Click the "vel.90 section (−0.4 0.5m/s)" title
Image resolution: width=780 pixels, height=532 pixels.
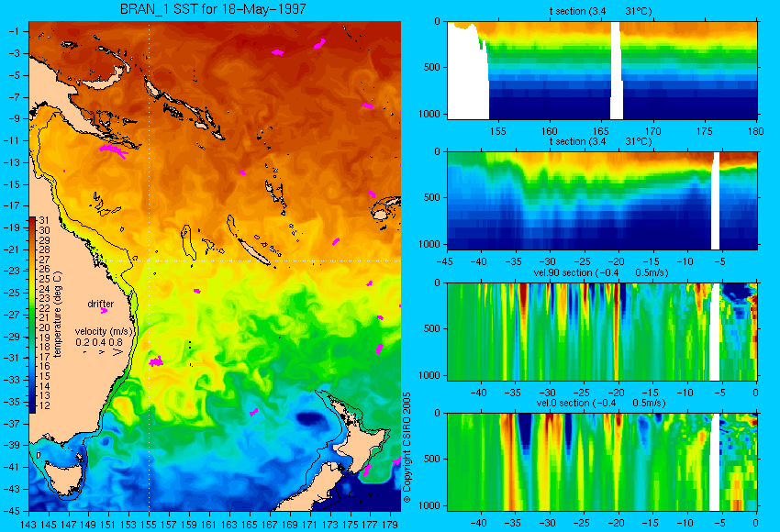pos(601,272)
